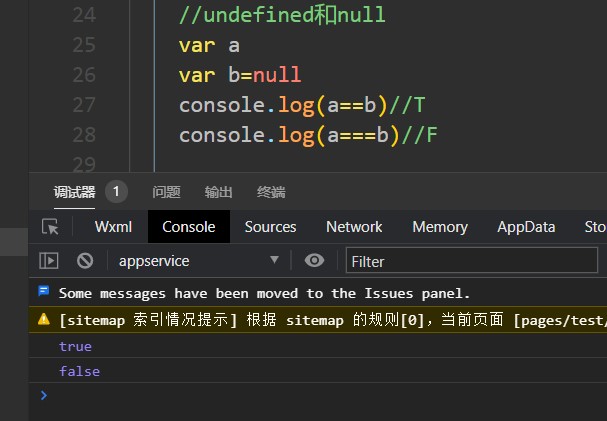Switch to the Memory tab
The width and height of the screenshot is (607, 421).
point(440,227)
